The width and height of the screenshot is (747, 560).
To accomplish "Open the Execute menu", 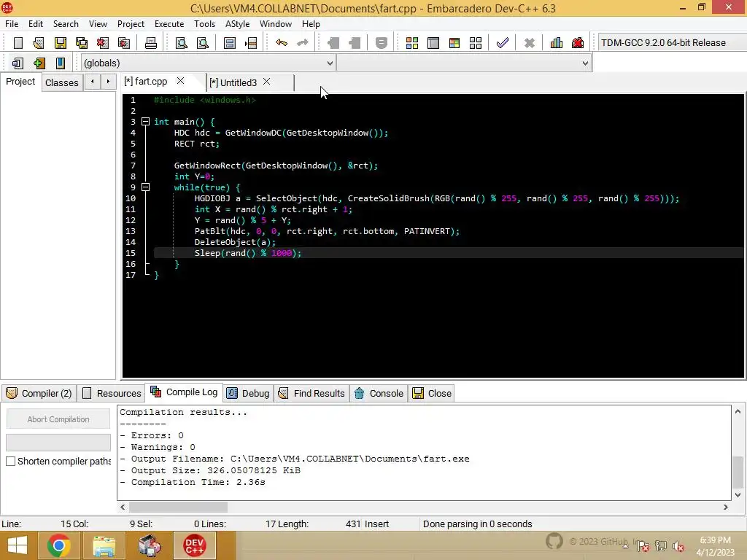I will point(169,24).
